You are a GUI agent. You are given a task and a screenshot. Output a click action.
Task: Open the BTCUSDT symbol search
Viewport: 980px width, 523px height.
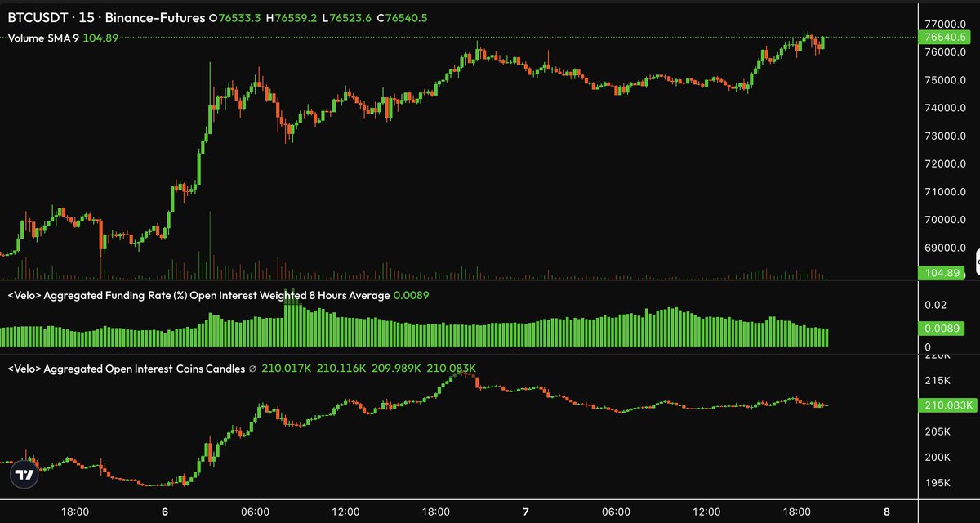click(x=39, y=16)
